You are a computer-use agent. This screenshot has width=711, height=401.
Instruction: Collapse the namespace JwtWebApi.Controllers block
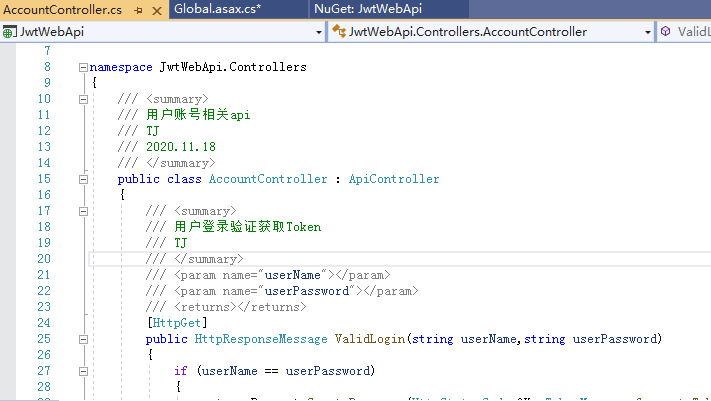coord(84,68)
